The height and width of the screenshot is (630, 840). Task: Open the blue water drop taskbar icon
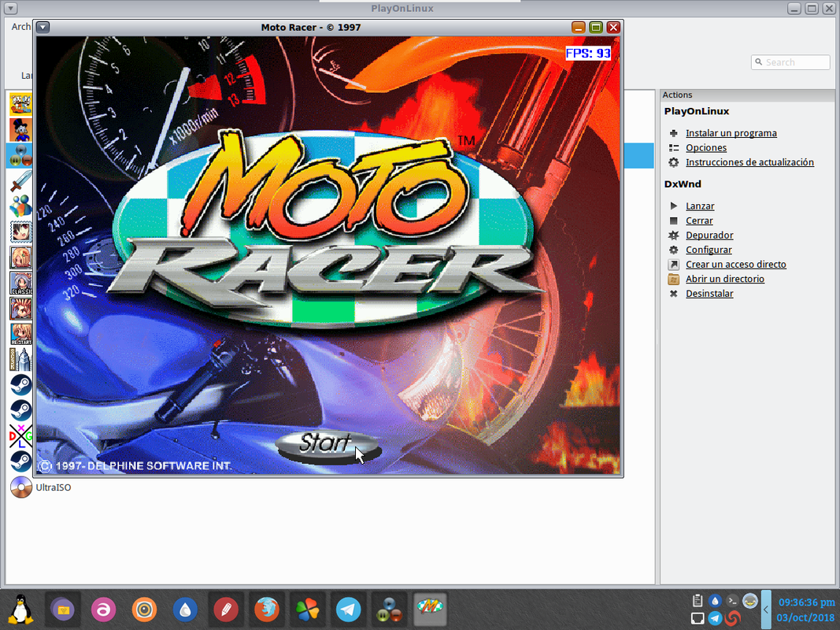[x=185, y=609]
